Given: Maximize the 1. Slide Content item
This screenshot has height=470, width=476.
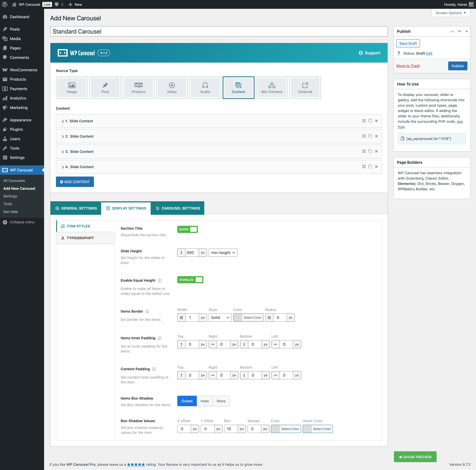Looking at the screenshot, I should pos(364,121).
